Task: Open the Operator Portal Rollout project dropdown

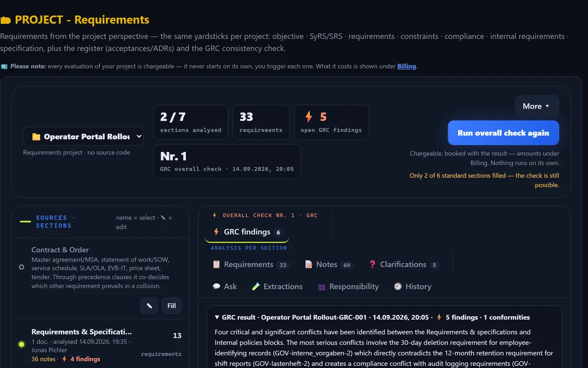Action: (83, 136)
